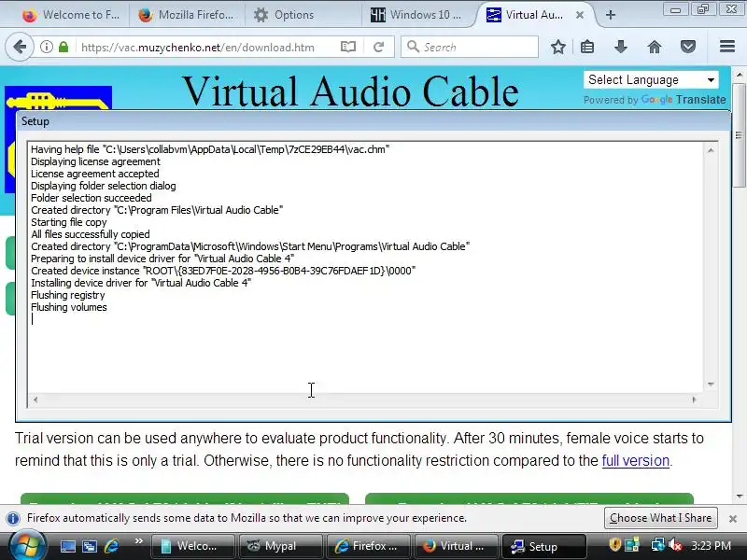747x560 pixels.
Task: Close the Virtual Audio Cable tab
Action: (x=580, y=15)
